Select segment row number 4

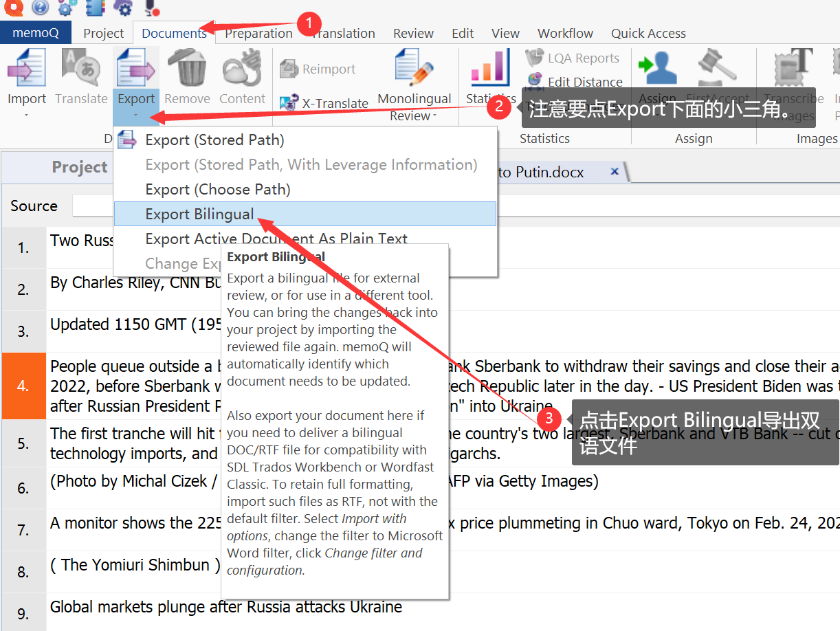[x=23, y=386]
